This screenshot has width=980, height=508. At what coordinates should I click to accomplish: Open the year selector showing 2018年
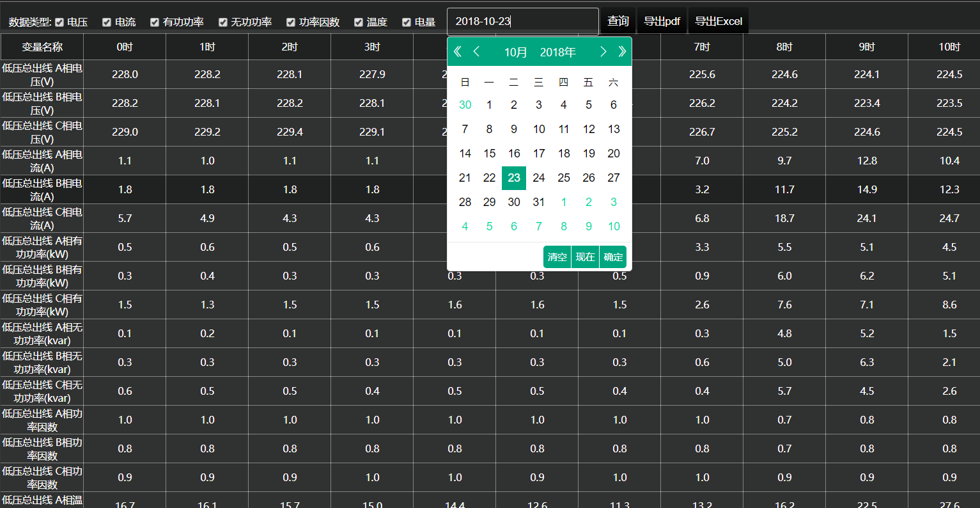pos(557,52)
